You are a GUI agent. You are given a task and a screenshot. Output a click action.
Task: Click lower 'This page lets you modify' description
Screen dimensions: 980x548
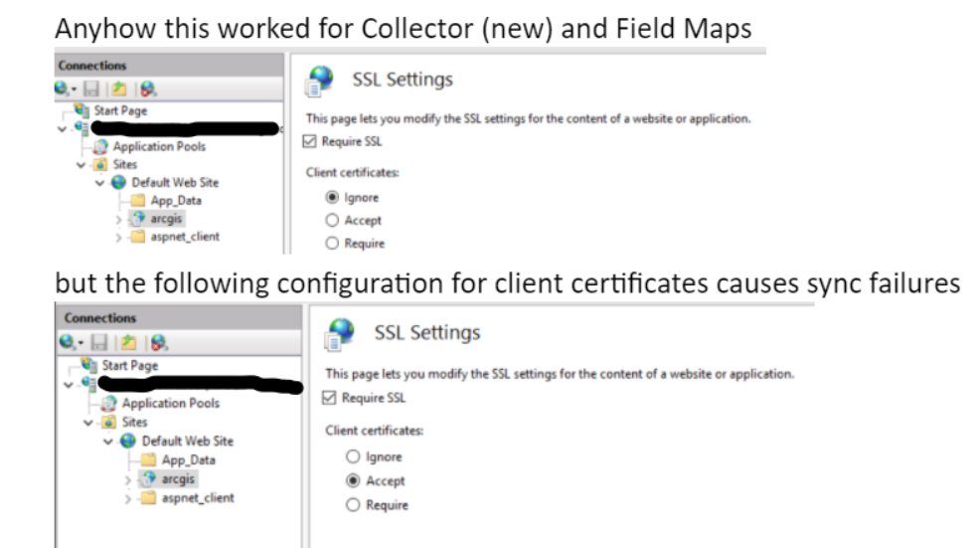click(560, 374)
